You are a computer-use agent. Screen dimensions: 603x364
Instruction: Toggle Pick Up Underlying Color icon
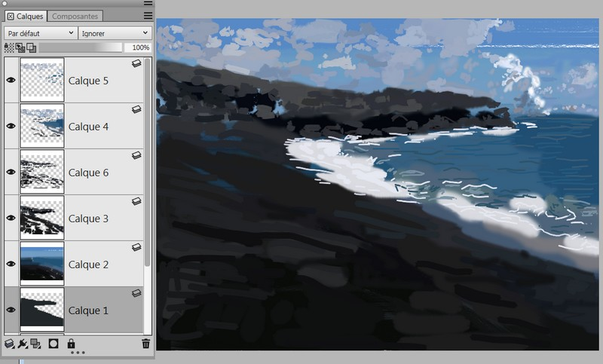pos(20,47)
